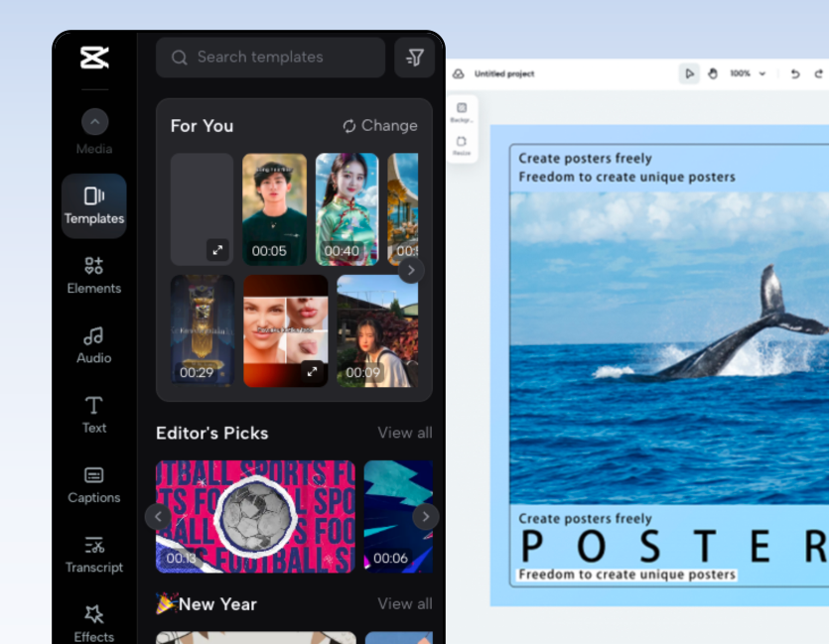This screenshot has height=644, width=829.
Task: Open the Templates sidebar tab
Action: (94, 206)
